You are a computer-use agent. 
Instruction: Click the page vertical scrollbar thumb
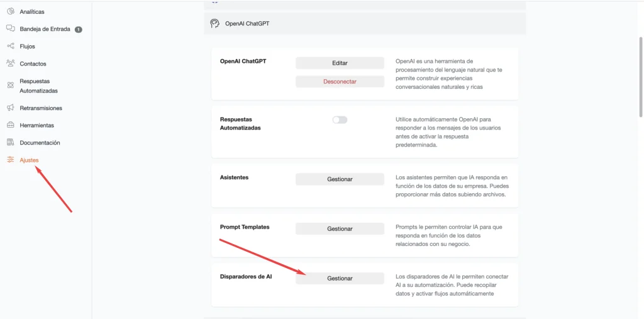tap(641, 77)
